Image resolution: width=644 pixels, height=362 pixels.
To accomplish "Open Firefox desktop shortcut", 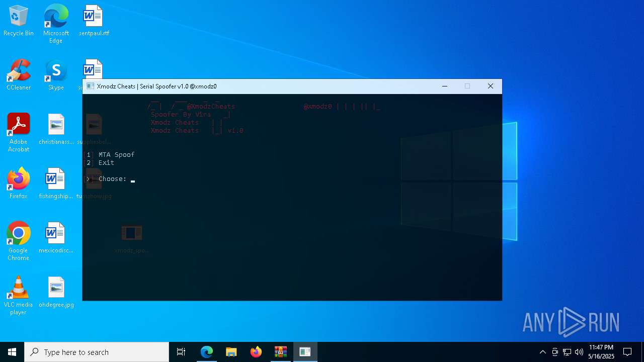I will point(19,184).
